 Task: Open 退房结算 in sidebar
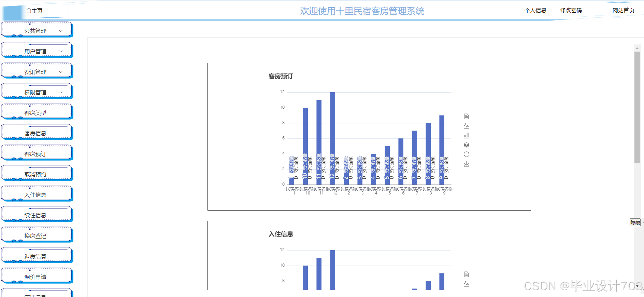(37, 256)
